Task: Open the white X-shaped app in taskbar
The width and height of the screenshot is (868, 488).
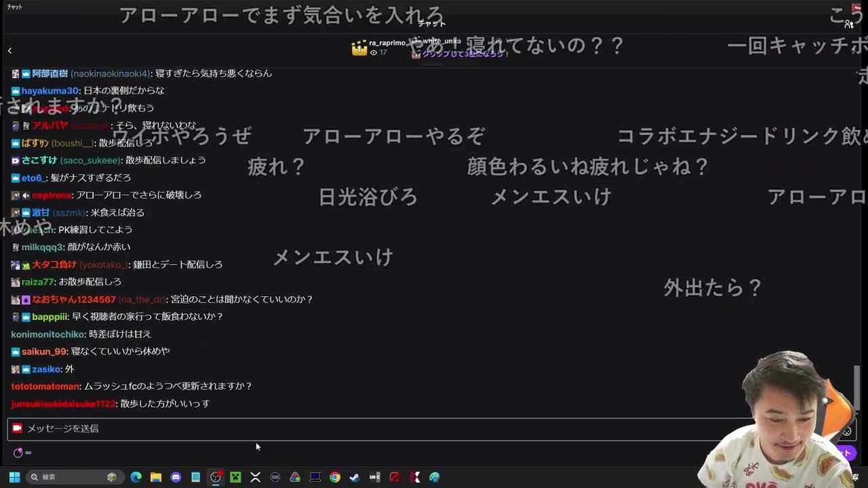Action: coord(256,477)
